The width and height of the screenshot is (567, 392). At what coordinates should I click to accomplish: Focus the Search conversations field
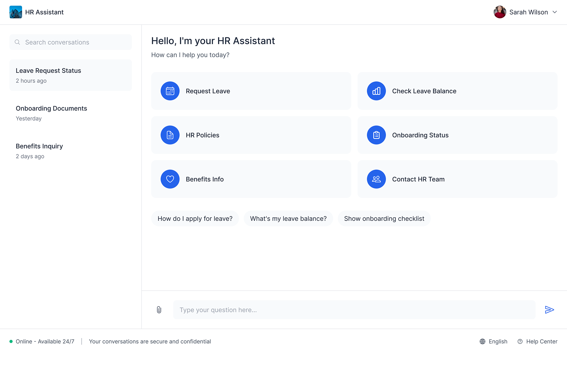pyautogui.click(x=75, y=42)
